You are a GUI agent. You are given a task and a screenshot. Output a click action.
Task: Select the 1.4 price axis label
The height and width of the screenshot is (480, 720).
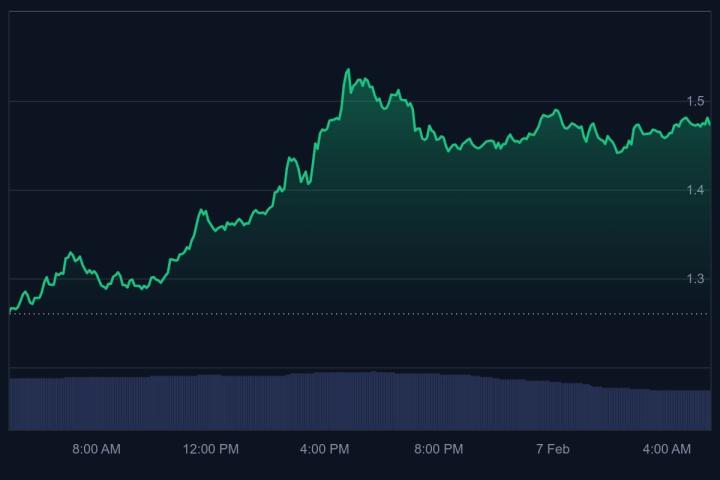pyautogui.click(x=695, y=190)
